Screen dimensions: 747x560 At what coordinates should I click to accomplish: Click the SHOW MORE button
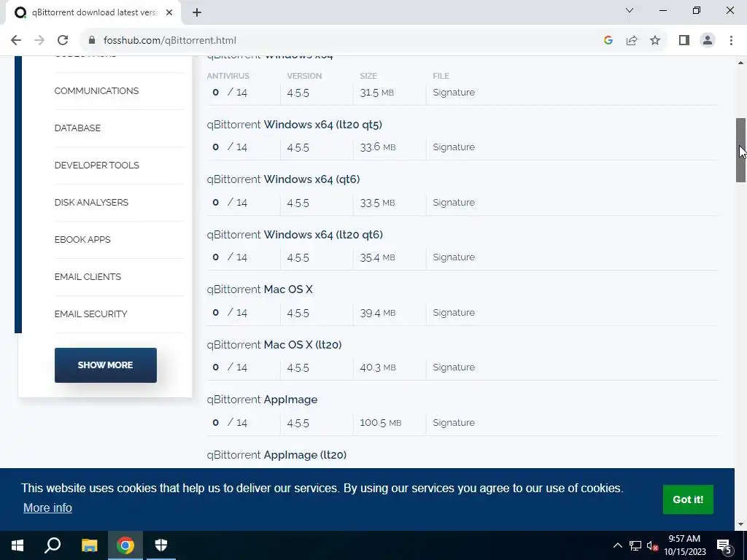(105, 365)
